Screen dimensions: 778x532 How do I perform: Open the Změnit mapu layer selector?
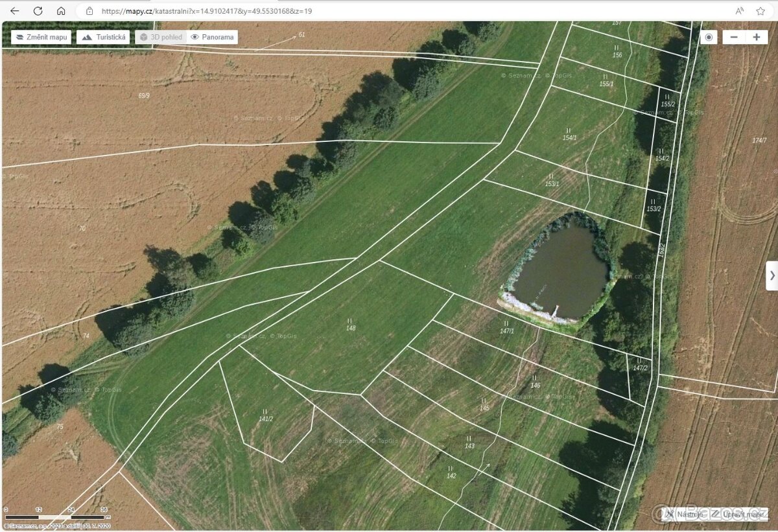tap(41, 37)
